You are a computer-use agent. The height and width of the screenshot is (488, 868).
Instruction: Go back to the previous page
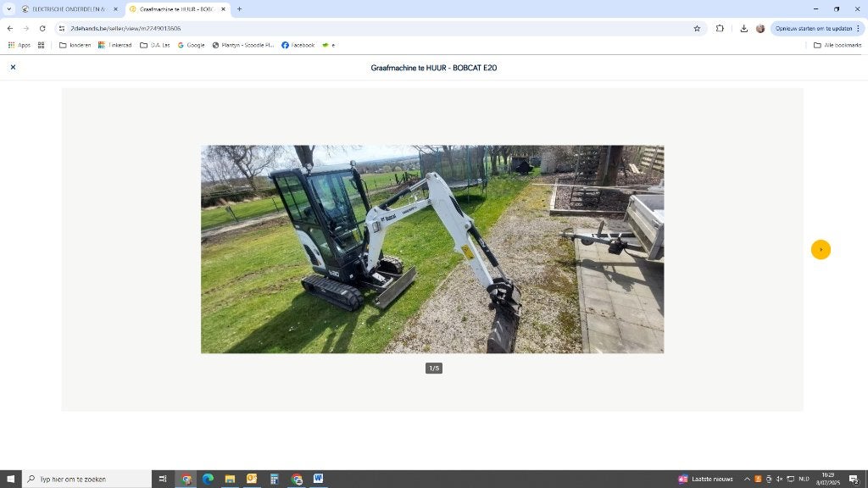(10, 28)
